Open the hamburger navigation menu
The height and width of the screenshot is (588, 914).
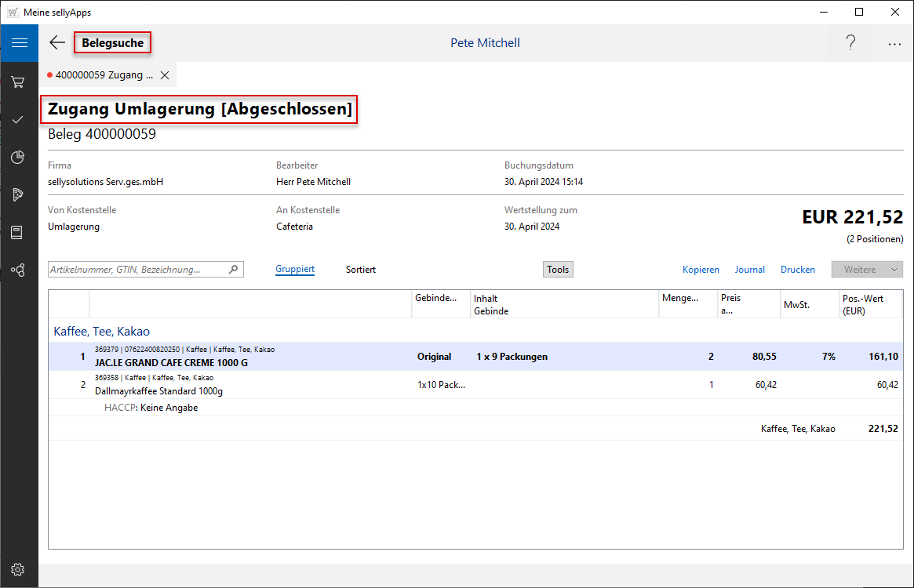19,43
